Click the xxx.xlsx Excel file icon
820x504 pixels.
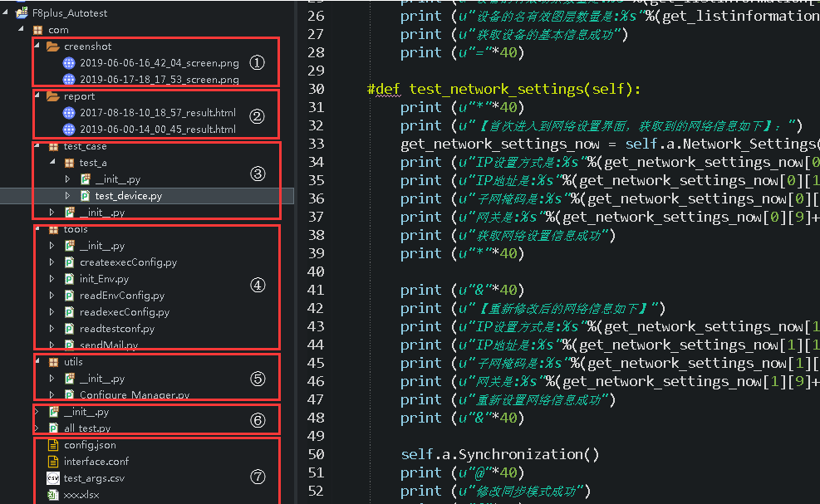click(x=53, y=495)
